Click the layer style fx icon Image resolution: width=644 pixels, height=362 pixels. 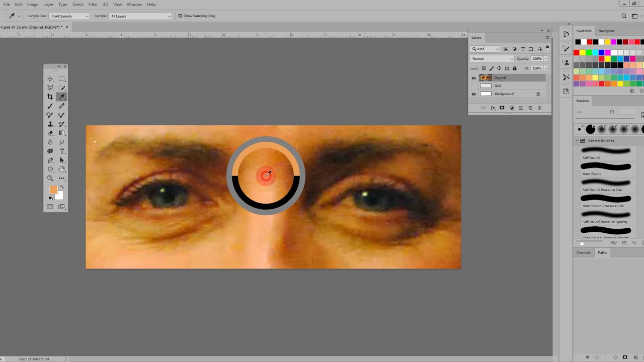pos(493,108)
